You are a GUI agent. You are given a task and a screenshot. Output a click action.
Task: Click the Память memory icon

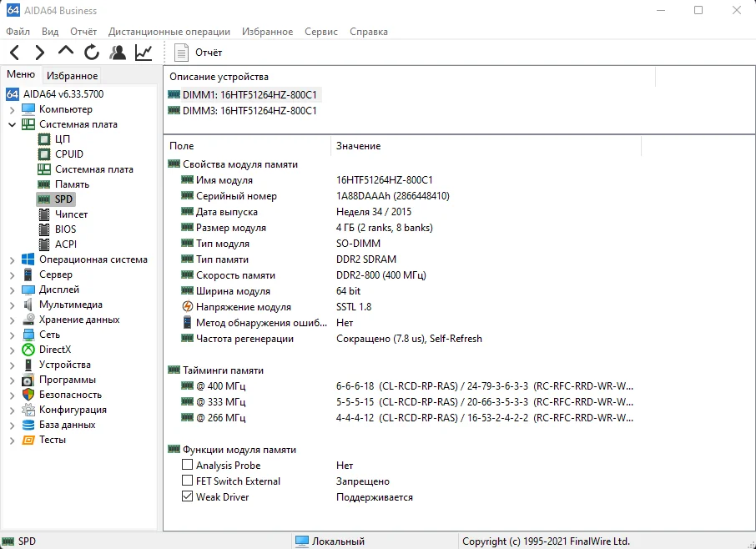44,184
